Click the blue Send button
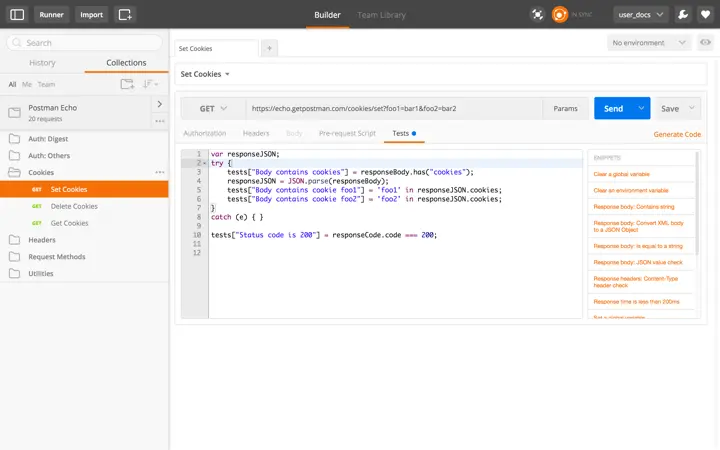 pos(613,108)
